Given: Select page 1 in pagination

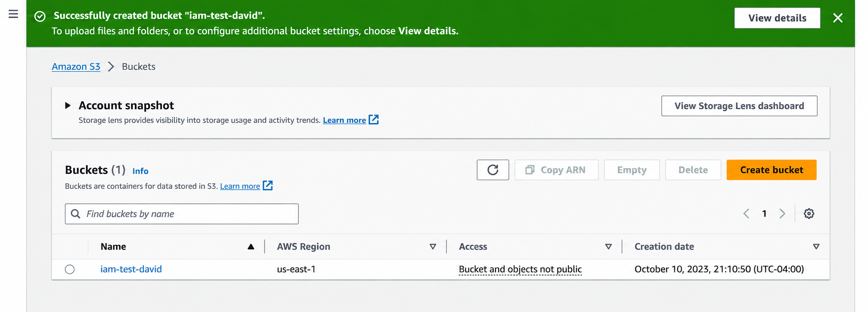Looking at the screenshot, I should pyautogui.click(x=764, y=214).
